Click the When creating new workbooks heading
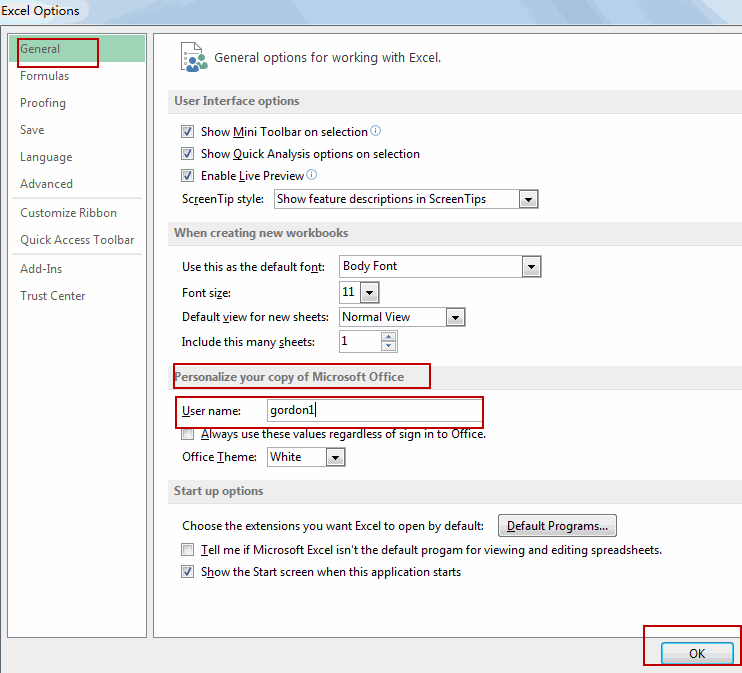This screenshot has height=673, width=742. (261, 233)
